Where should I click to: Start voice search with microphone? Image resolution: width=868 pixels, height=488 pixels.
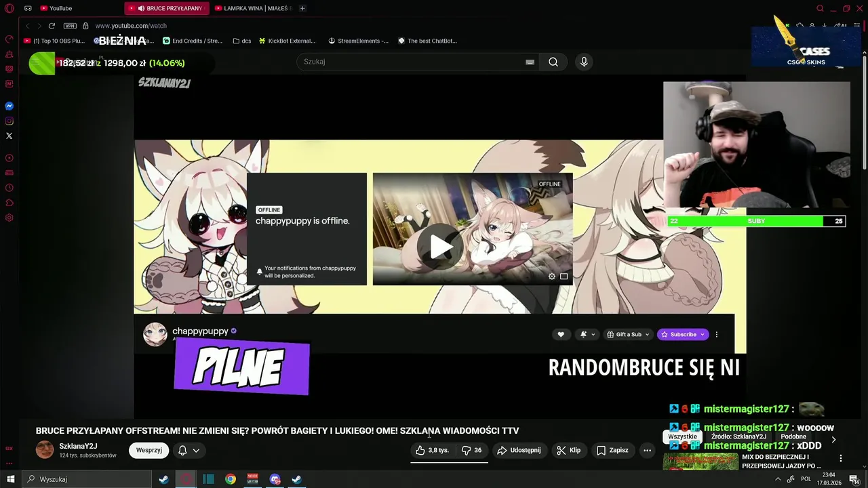pyautogui.click(x=584, y=62)
